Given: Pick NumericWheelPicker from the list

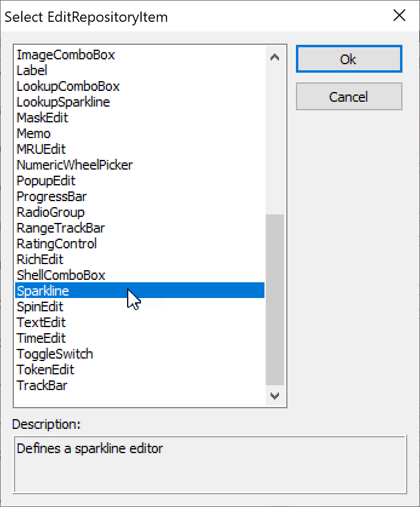Looking at the screenshot, I should 74,165.
